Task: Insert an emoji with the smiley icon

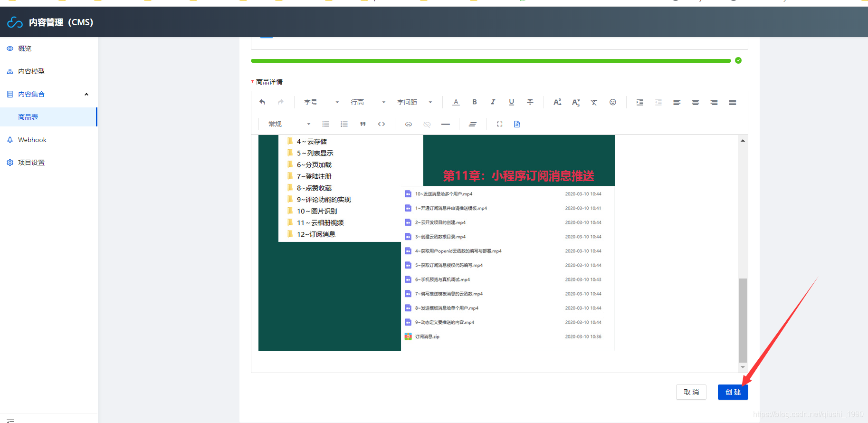Action: click(613, 102)
